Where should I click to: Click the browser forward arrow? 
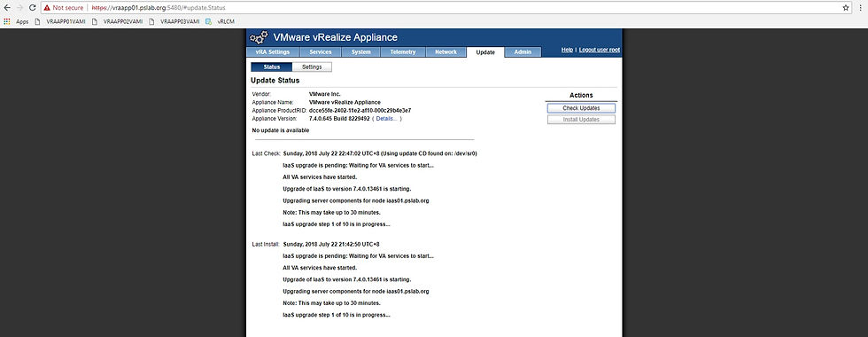click(x=19, y=8)
